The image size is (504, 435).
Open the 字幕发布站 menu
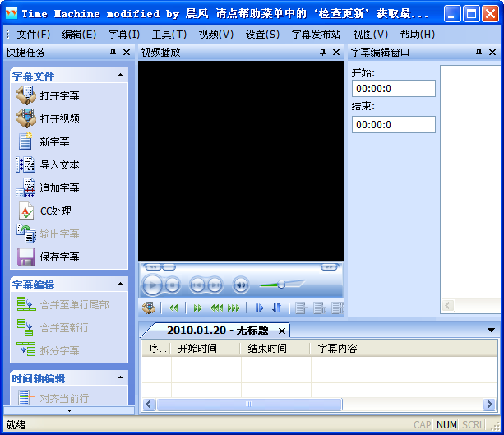tap(316, 34)
